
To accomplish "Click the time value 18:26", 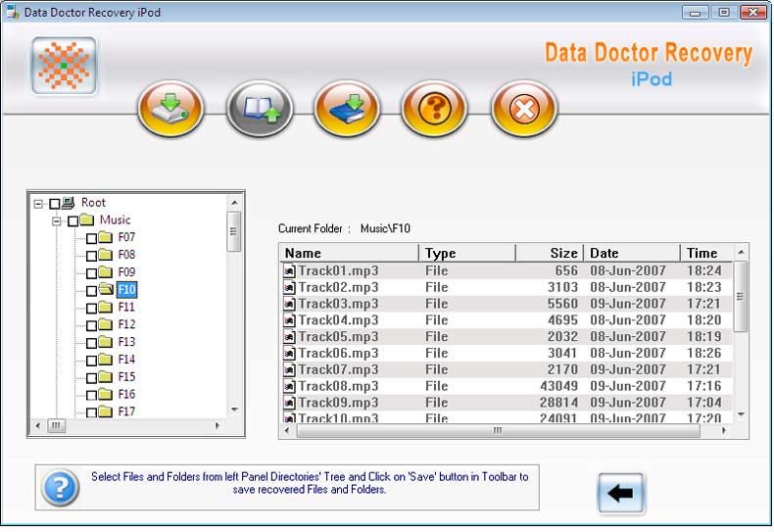I will pyautogui.click(x=703, y=354).
